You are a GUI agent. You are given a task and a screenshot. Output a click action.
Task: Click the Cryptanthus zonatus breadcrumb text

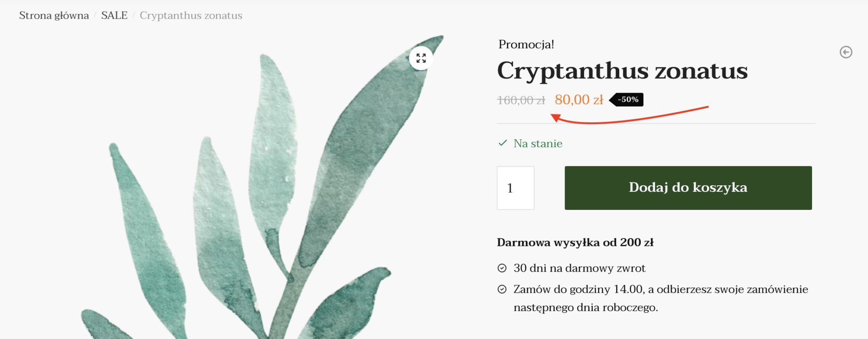click(191, 16)
